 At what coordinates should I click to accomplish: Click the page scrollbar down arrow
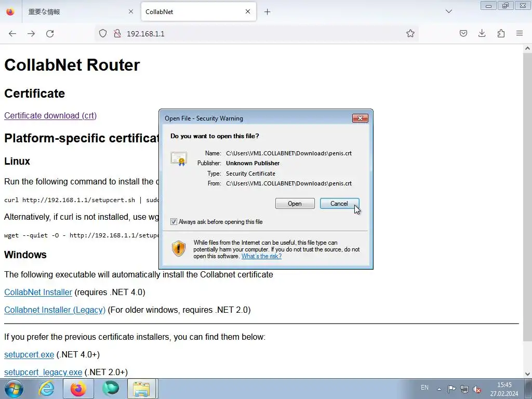527,374
